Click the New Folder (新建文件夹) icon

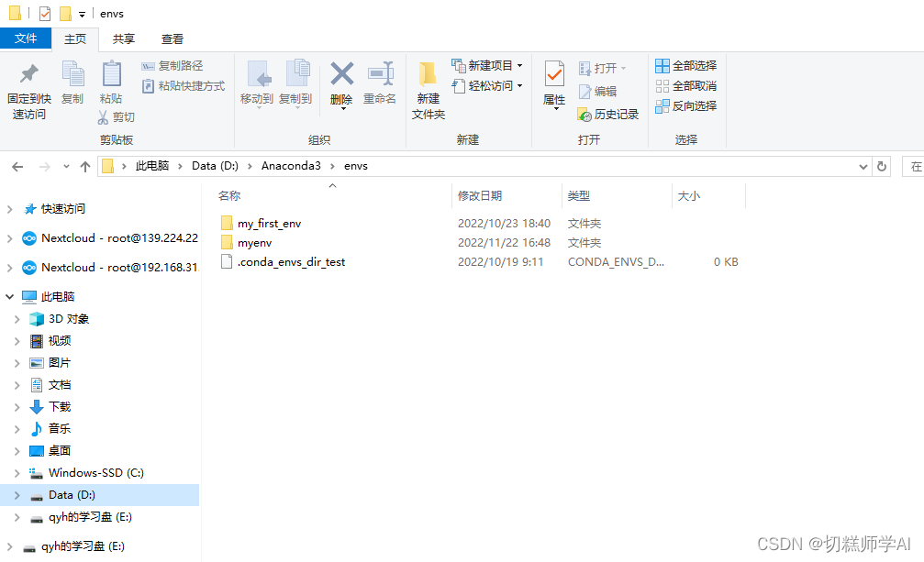(428, 74)
